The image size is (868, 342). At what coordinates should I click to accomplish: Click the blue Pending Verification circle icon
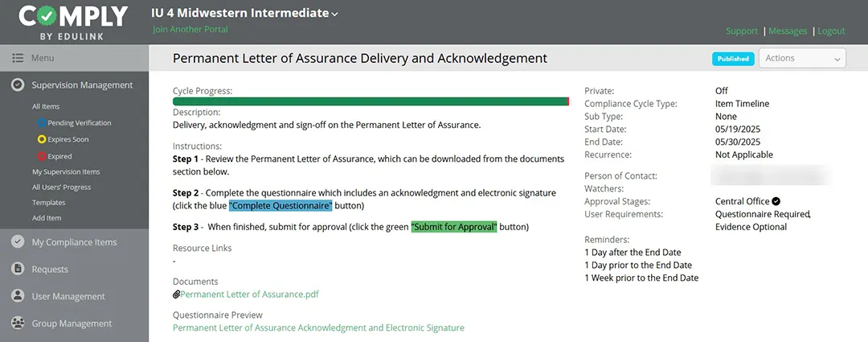point(42,123)
